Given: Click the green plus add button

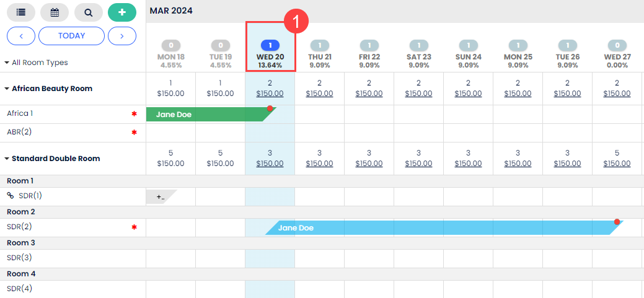Looking at the screenshot, I should point(122,12).
